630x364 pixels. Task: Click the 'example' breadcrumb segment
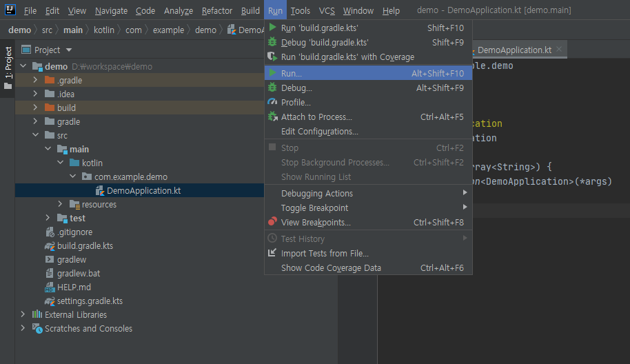point(168,30)
